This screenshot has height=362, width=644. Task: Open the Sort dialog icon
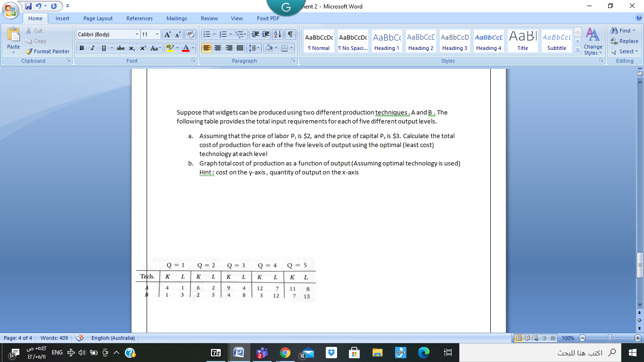coord(278,34)
